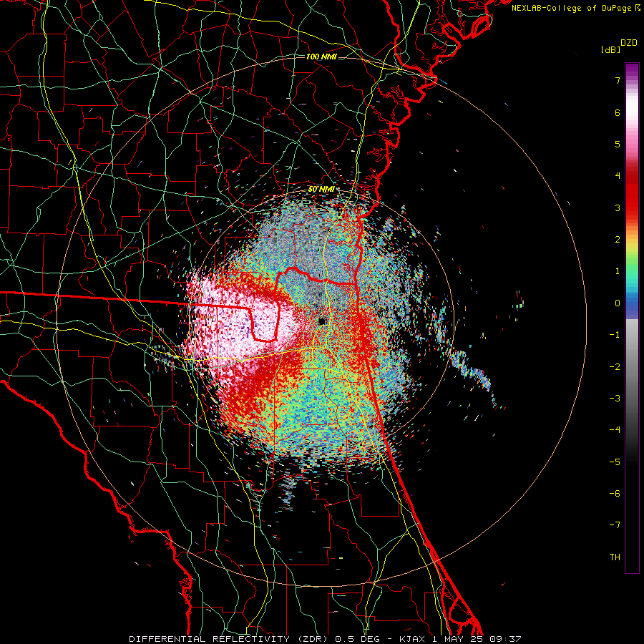The height and width of the screenshot is (644, 644).
Task: Click the DIFFERENTIAL REFLECTIVITY (ZDR) caption text
Action: click(x=228, y=639)
